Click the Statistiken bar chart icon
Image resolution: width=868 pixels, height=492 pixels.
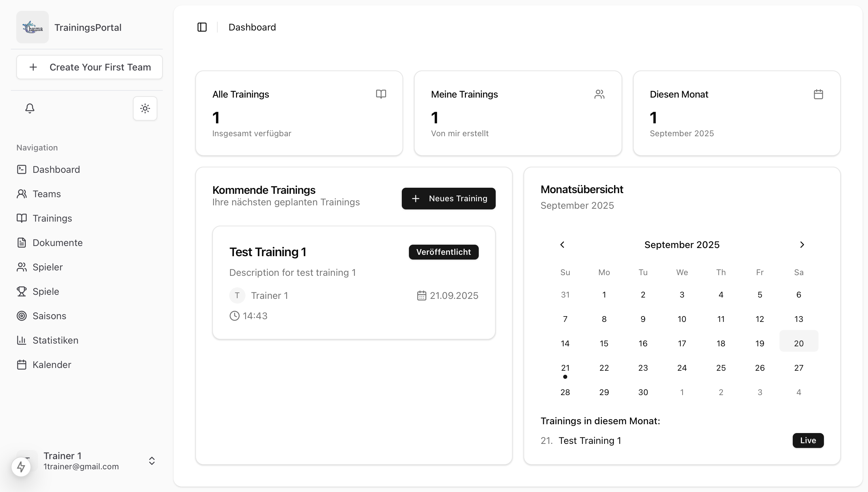point(22,340)
